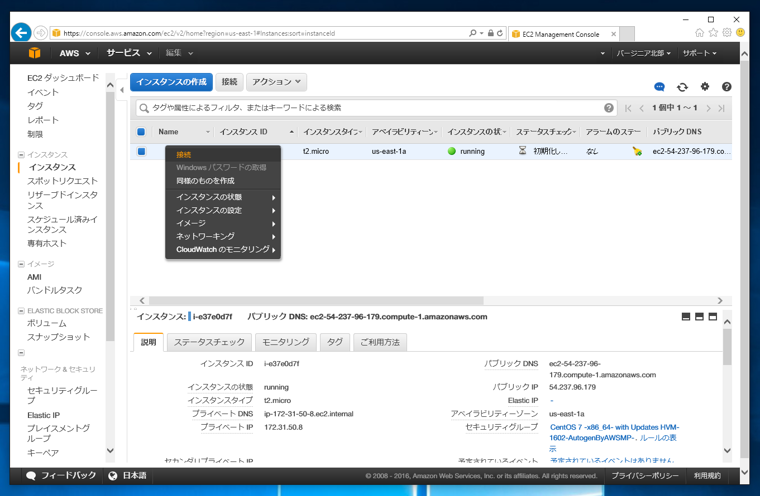The width and height of the screenshot is (760, 496).
Task: Open the フィードバック button in footer
Action: pos(61,476)
